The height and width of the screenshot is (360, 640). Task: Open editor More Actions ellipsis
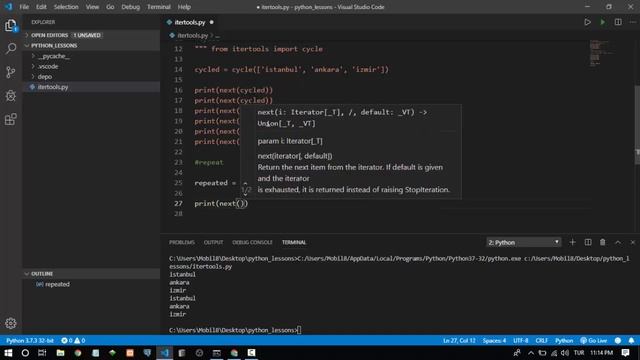(x=633, y=22)
